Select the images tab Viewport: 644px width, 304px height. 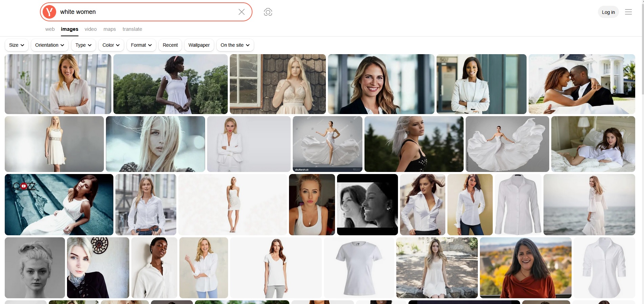[70, 29]
